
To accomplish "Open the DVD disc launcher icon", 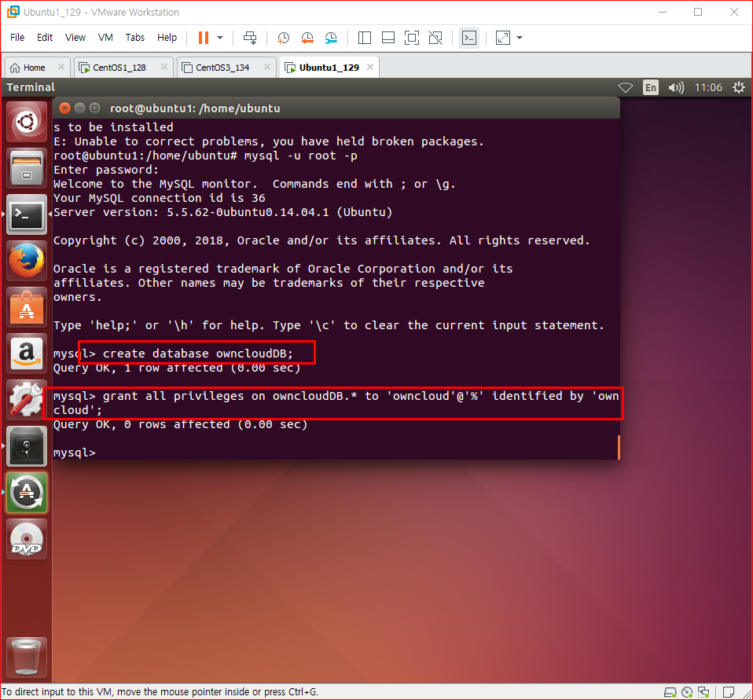I will pyautogui.click(x=27, y=539).
